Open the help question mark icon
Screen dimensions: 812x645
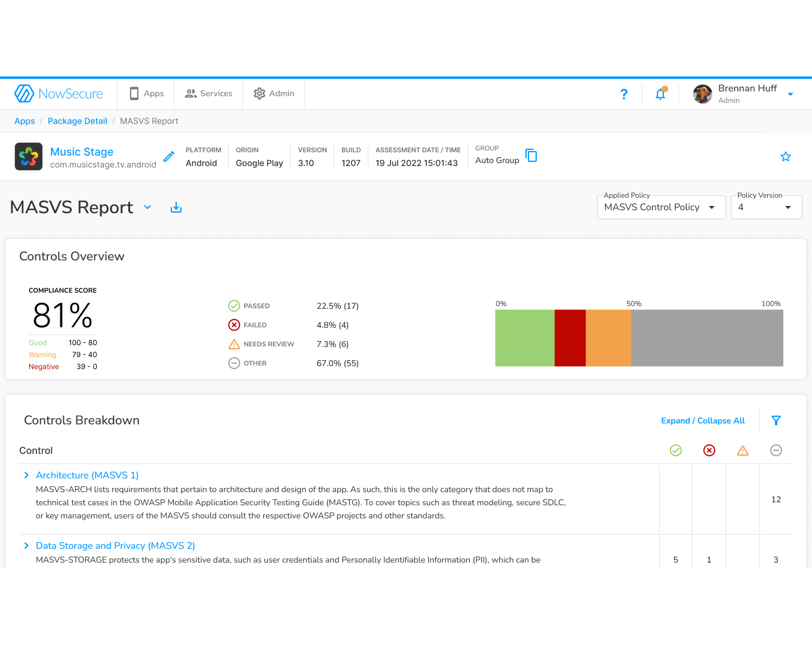(x=624, y=94)
